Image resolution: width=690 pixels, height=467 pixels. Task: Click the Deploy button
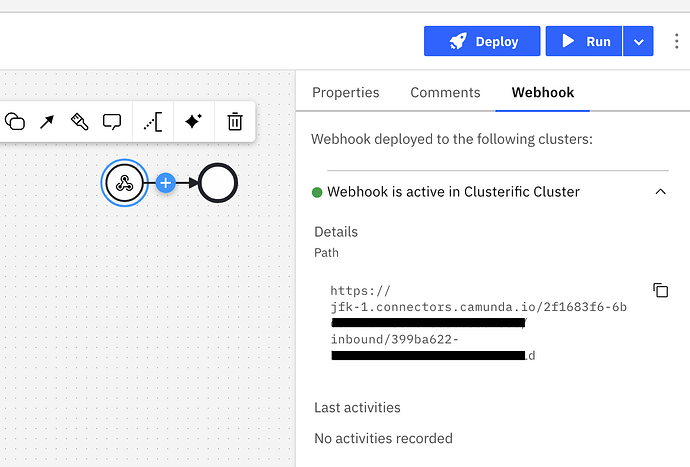pos(482,41)
